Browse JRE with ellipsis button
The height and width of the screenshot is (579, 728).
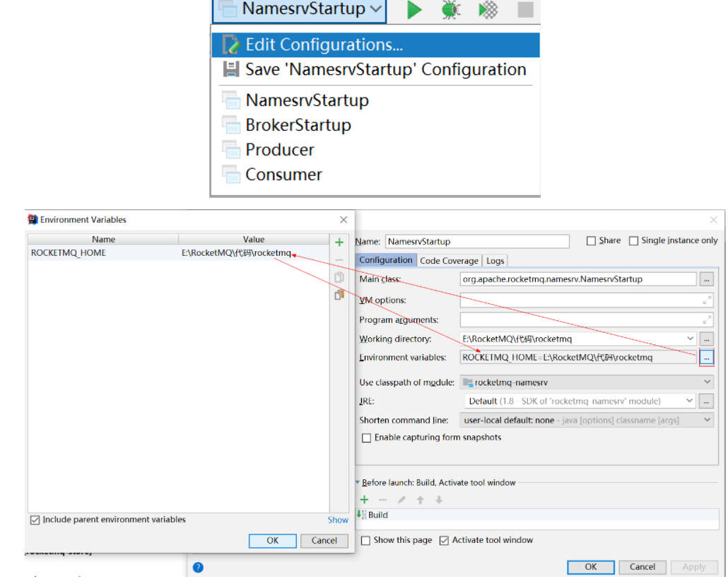[x=706, y=401]
